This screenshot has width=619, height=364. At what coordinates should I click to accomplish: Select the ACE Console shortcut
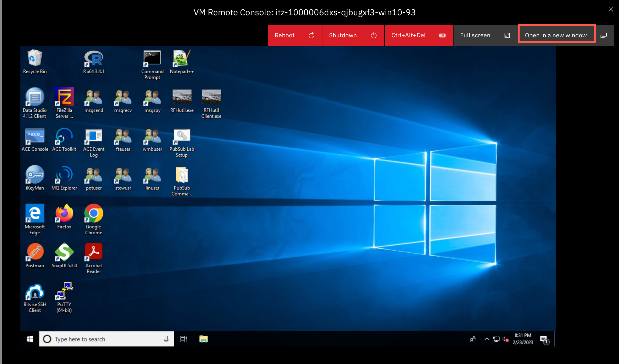(35, 140)
